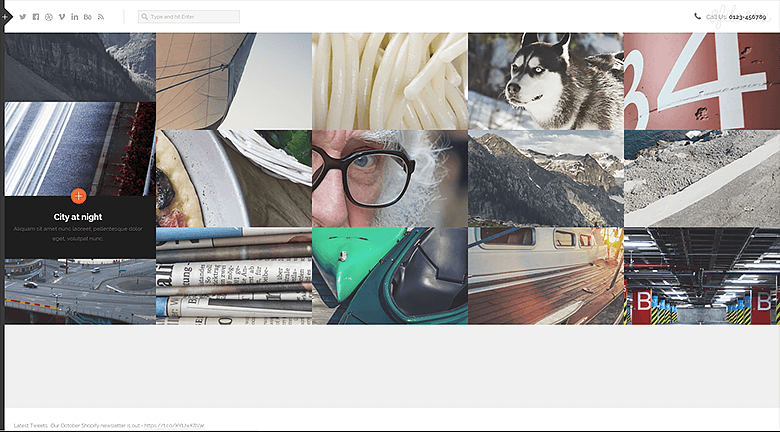Screen dimensions: 780x432
Task: Click the Vimeo icon
Action: pos(62,17)
